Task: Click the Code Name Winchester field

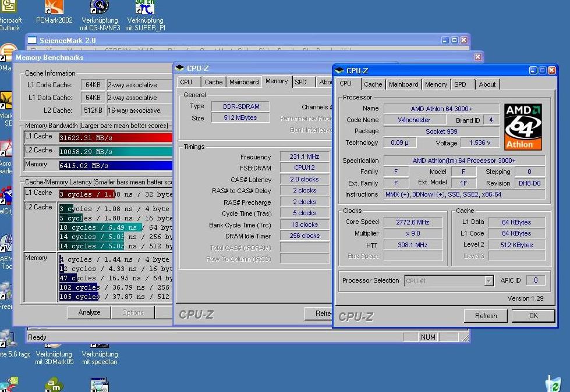Action: (414, 120)
